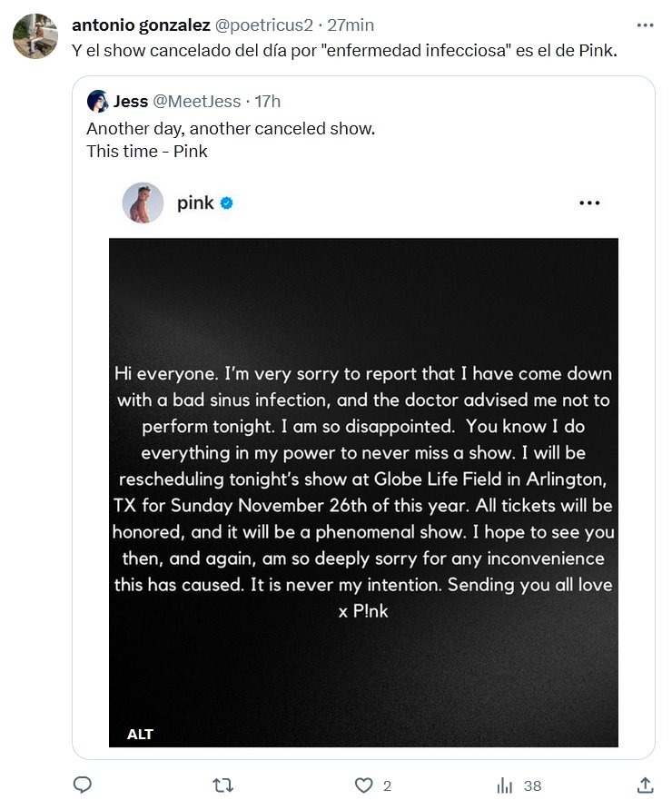
Task: Like the tweet with heart icon
Action: coord(364,785)
